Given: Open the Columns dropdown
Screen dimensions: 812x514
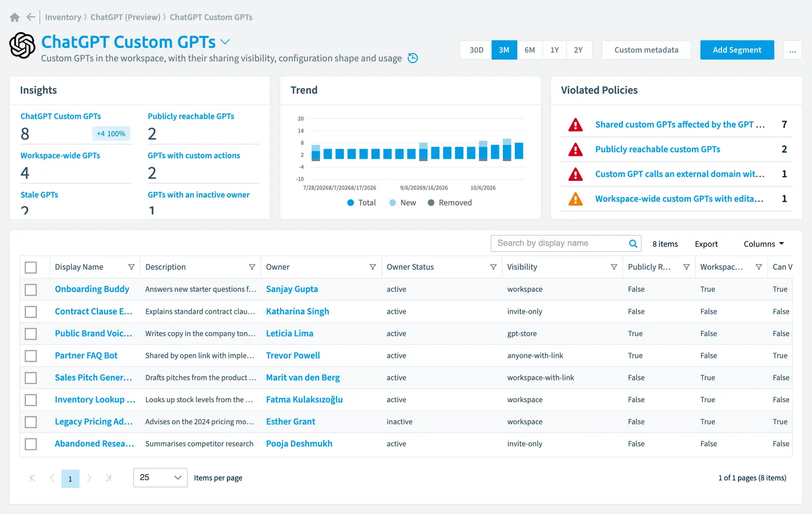Looking at the screenshot, I should [x=764, y=244].
